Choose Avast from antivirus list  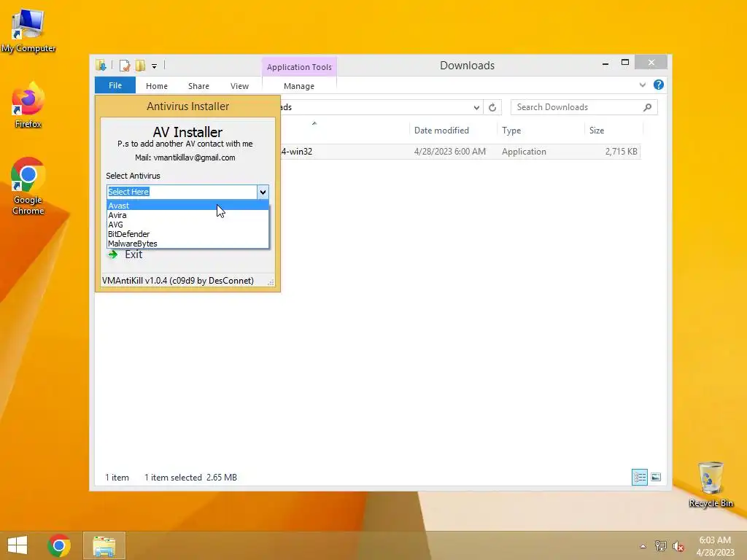tap(187, 206)
